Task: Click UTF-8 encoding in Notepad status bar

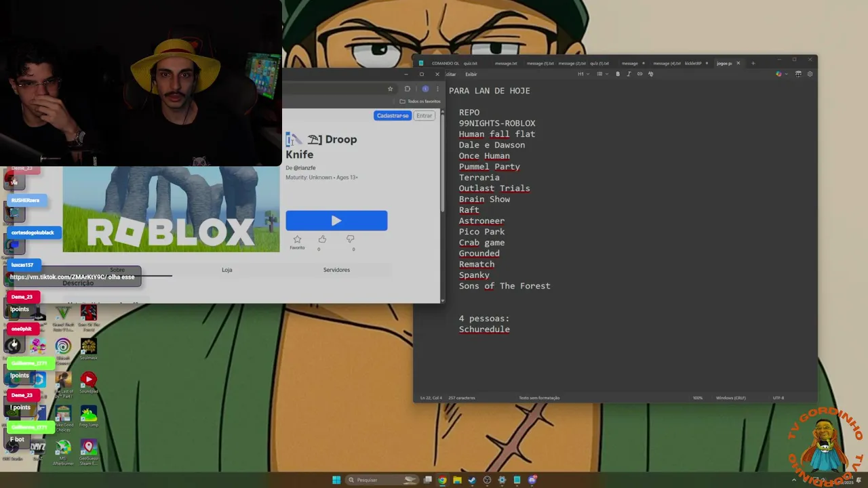Action: [x=778, y=398]
